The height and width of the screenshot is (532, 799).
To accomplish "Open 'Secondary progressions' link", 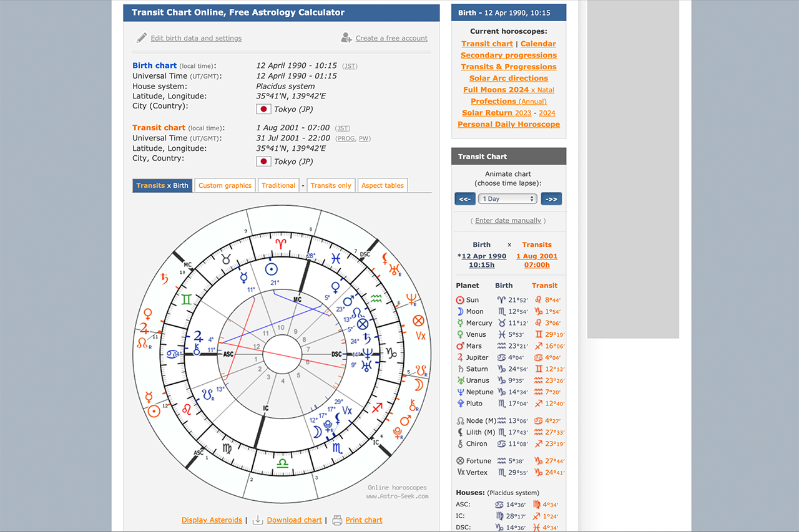I will [x=509, y=55].
